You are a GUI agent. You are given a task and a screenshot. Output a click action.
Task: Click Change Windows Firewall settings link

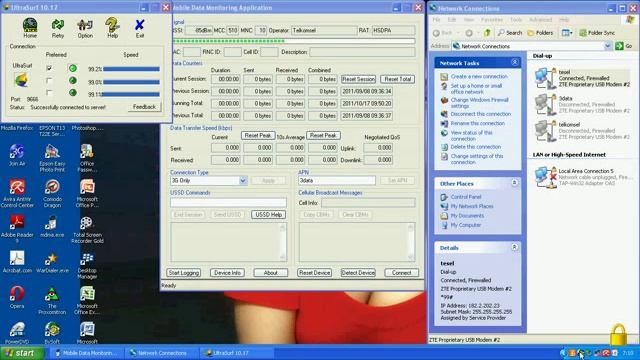tap(480, 103)
